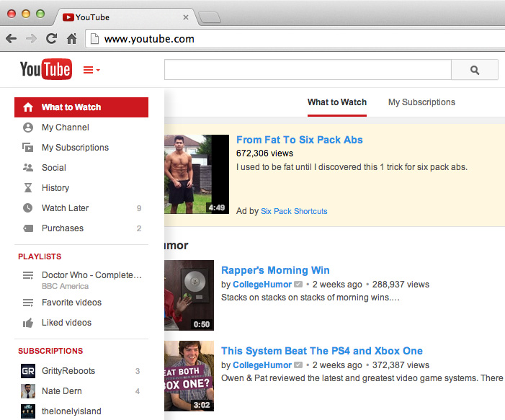Viewport: 505px width, 420px height.
Task: Click the page icon in address bar
Action: tap(94, 39)
